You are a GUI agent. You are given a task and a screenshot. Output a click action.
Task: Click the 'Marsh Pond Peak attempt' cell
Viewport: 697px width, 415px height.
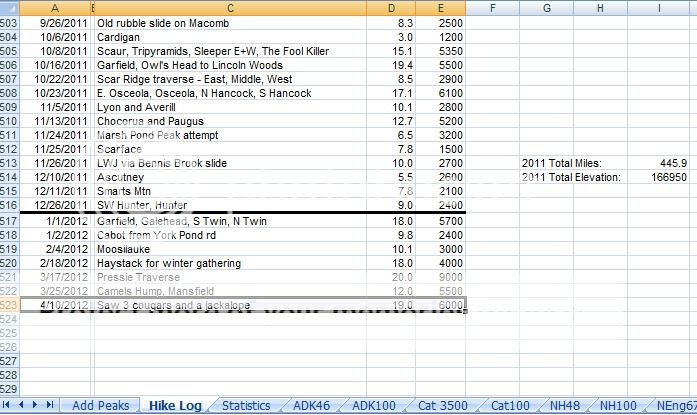(230, 135)
